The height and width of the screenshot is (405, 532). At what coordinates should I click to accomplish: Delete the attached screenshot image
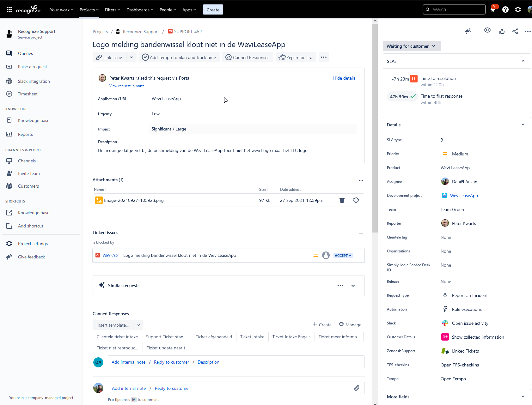342,200
